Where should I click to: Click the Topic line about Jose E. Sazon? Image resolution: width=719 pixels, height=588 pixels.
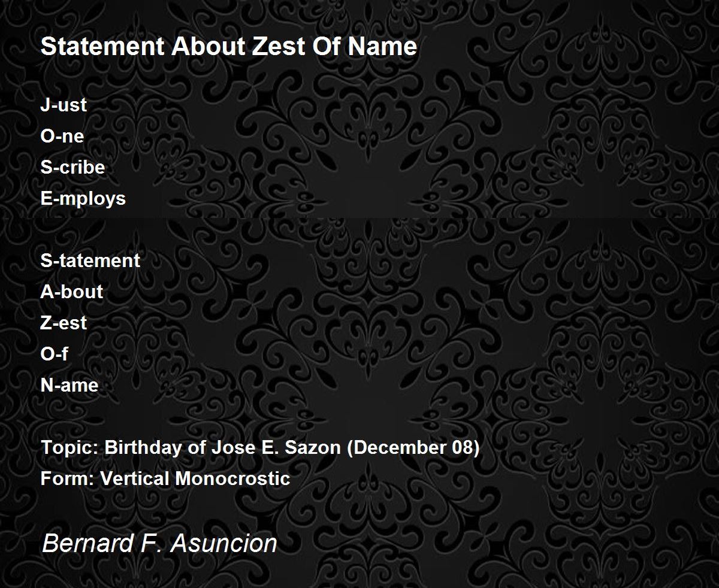(x=260, y=448)
